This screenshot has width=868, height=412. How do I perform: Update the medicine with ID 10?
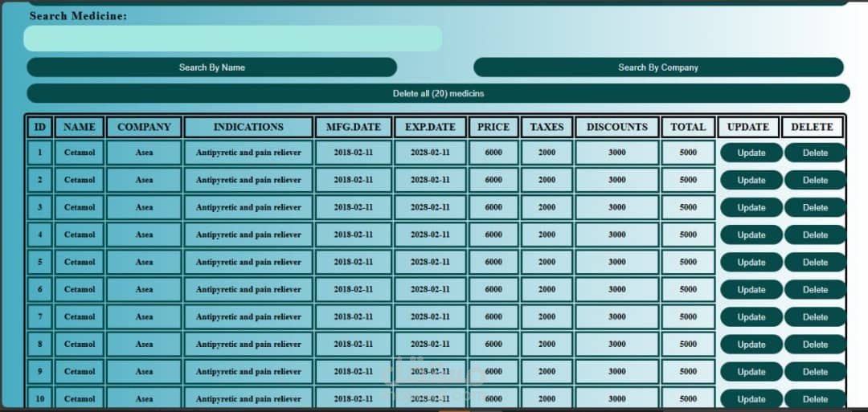click(x=751, y=398)
